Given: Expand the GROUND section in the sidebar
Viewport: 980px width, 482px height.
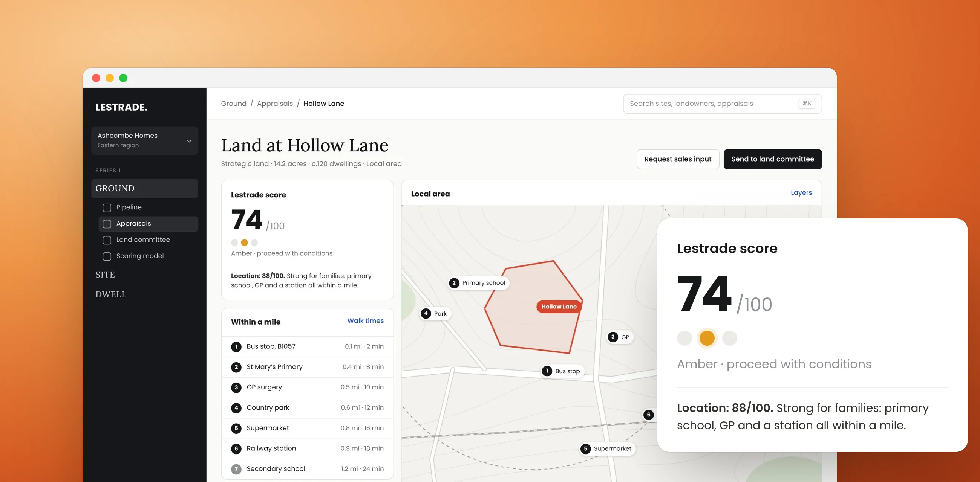Looking at the screenshot, I should coord(145,189).
